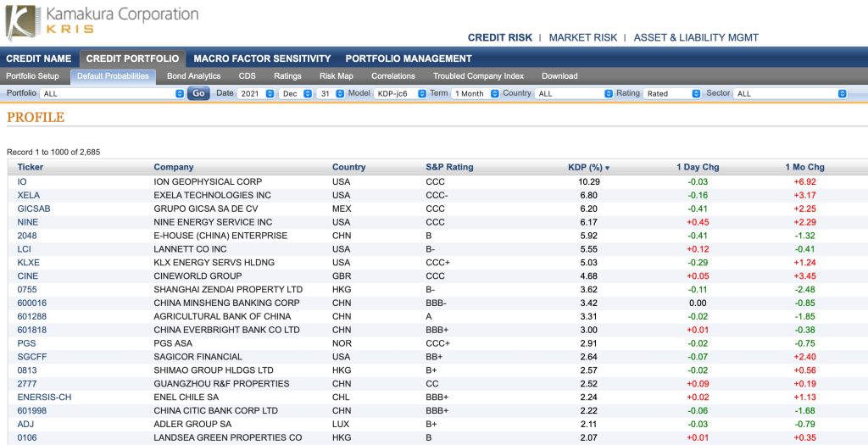The image size is (868, 445).
Task: Open ticker NINE link
Action: (28, 222)
